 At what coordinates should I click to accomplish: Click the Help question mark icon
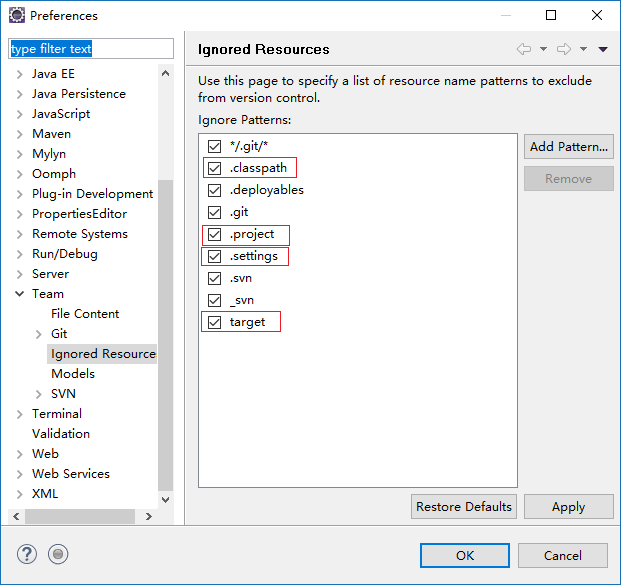click(x=27, y=554)
